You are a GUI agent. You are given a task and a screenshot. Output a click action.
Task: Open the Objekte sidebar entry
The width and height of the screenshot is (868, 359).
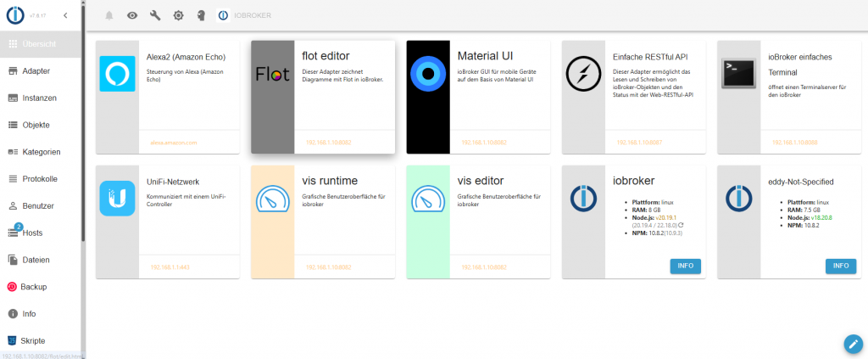click(36, 125)
